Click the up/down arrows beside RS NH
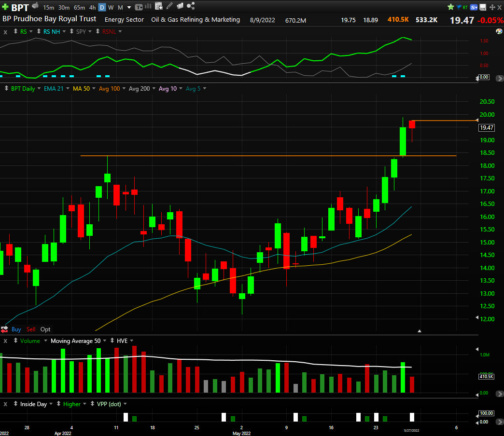This screenshot has width=504, height=436. tap(39, 31)
